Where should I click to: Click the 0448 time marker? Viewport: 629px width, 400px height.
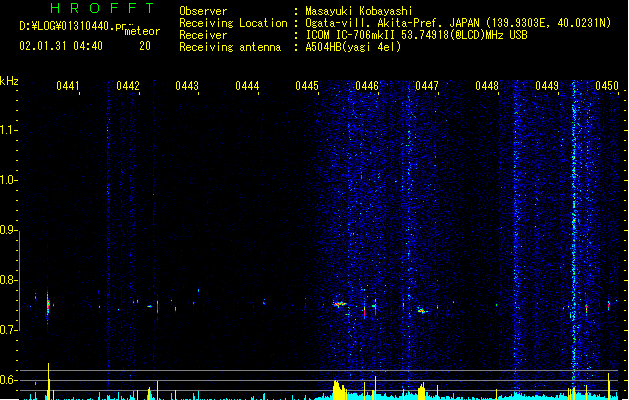[x=487, y=86]
